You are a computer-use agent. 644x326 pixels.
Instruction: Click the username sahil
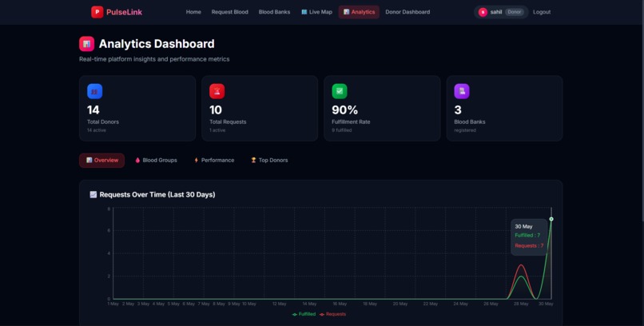pyautogui.click(x=495, y=12)
